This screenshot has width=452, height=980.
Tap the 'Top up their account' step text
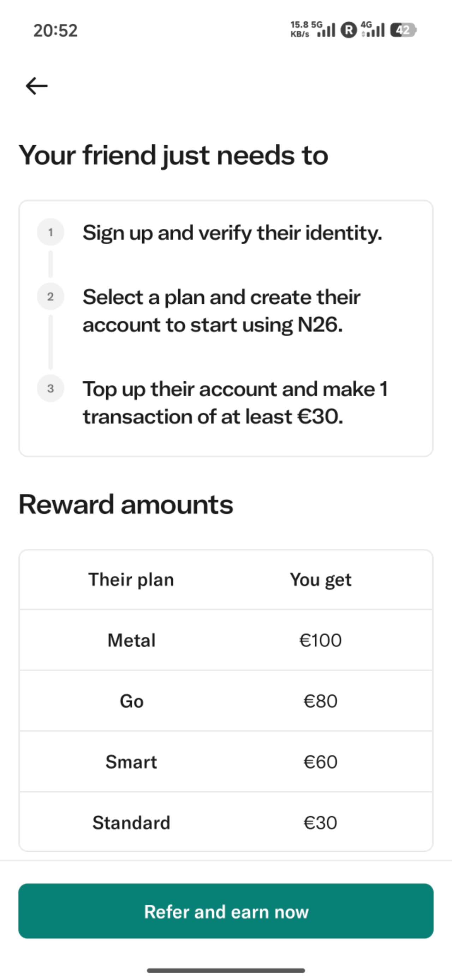coord(235,402)
